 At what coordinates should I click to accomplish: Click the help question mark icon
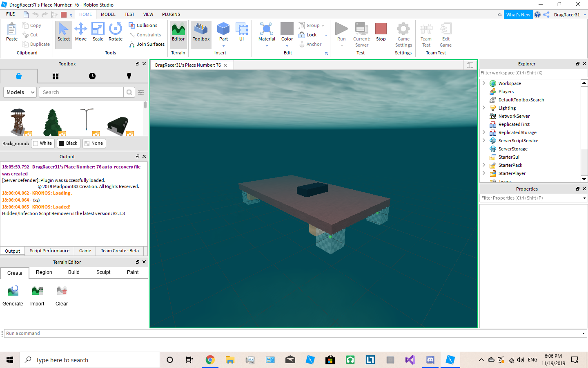(537, 15)
